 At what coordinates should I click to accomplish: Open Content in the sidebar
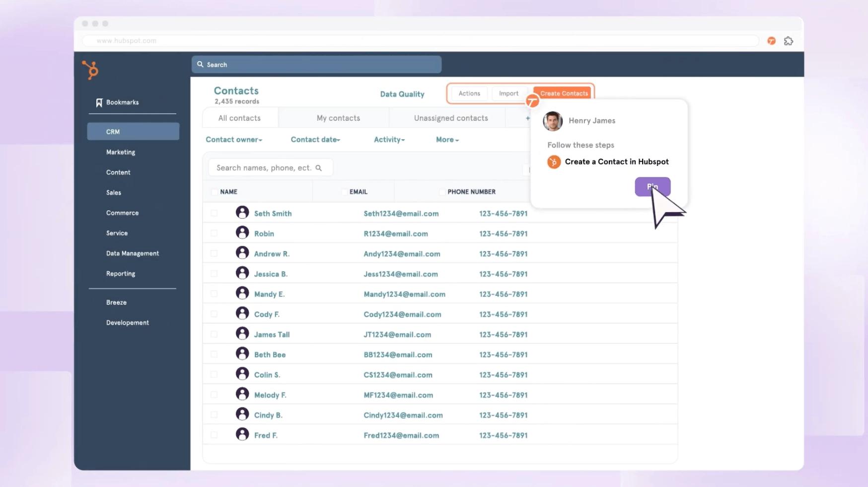[118, 172]
